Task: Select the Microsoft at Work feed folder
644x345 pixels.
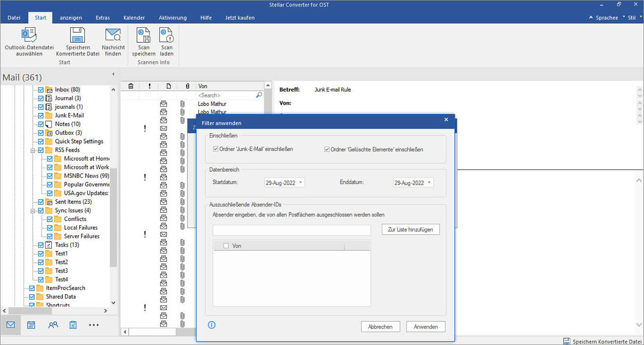Action: tap(86, 167)
